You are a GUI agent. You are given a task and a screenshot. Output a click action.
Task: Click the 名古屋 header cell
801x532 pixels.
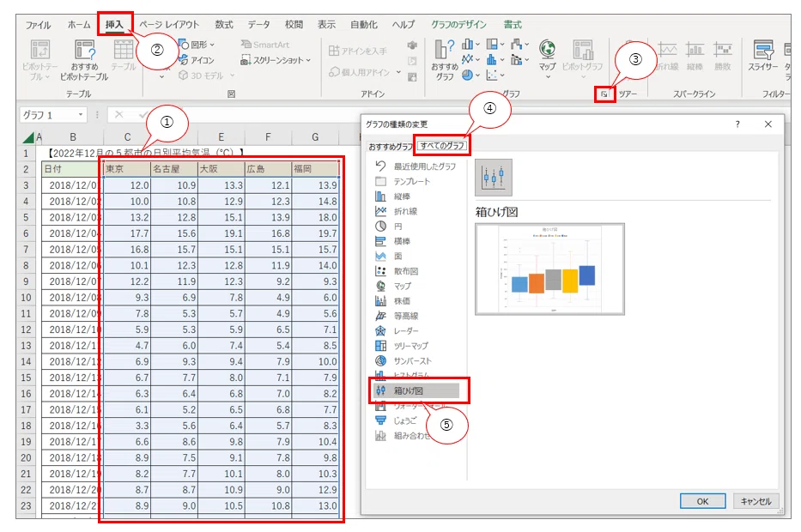point(174,169)
